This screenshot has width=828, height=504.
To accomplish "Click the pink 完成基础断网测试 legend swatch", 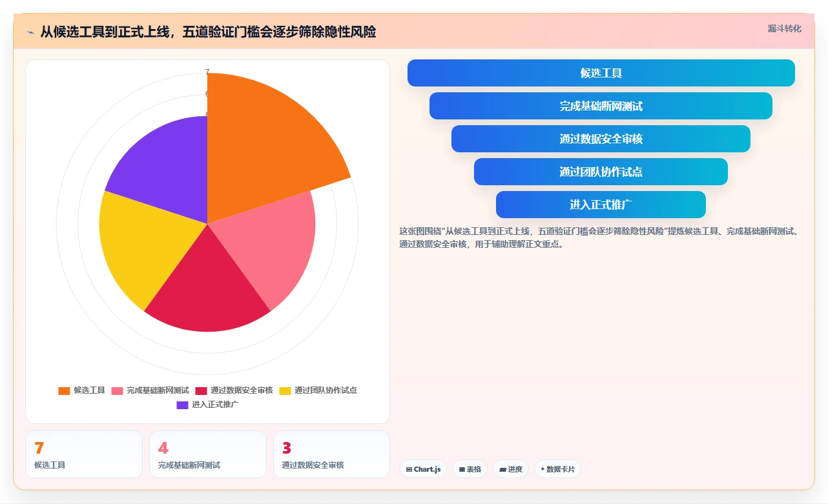I will pos(117,390).
